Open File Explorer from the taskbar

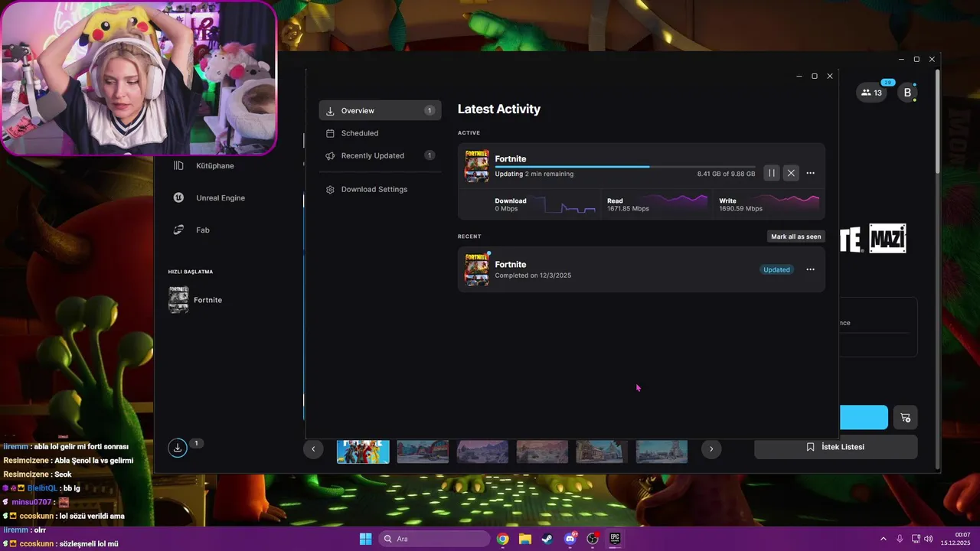tap(525, 539)
